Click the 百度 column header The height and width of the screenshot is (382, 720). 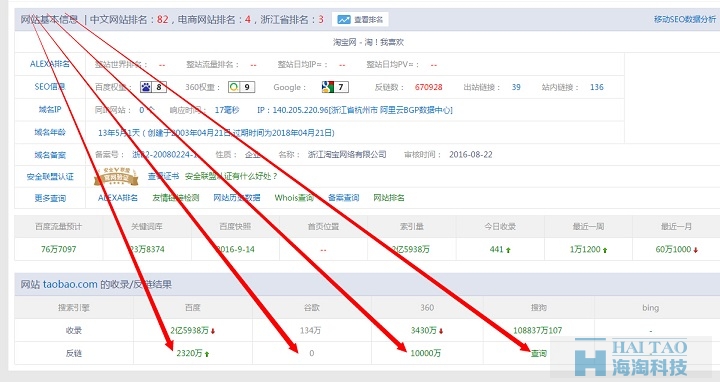(192, 308)
